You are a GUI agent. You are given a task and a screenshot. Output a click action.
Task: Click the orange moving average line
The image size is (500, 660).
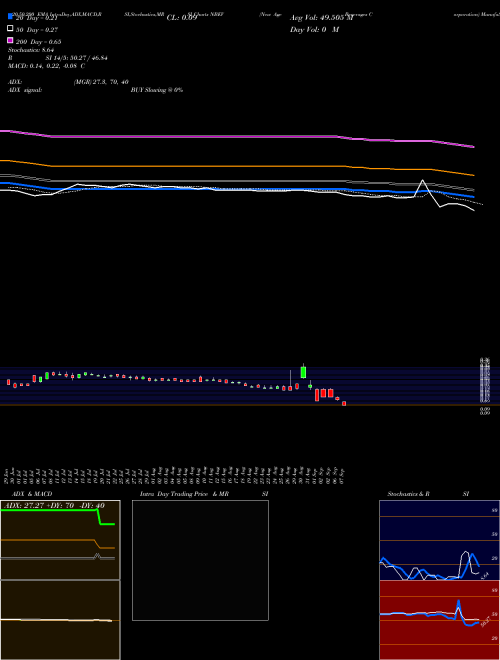(x=237, y=166)
